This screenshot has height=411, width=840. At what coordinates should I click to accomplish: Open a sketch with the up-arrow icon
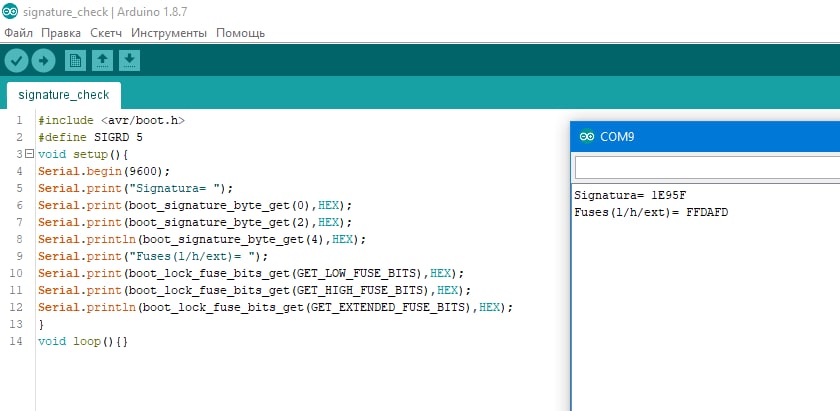[102, 61]
